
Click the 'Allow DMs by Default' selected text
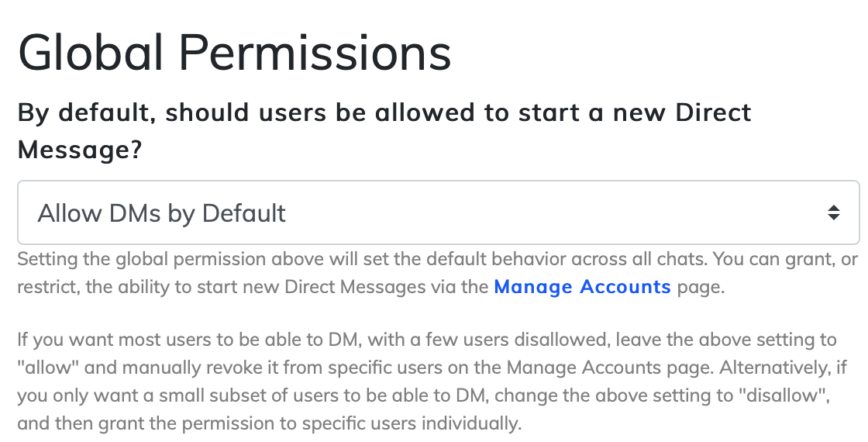tap(162, 212)
